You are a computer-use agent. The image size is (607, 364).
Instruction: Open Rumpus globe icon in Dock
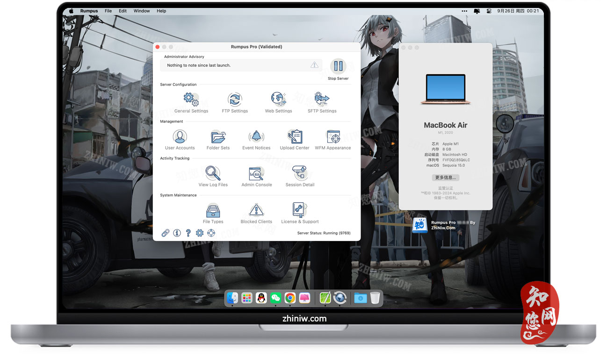coord(340,298)
